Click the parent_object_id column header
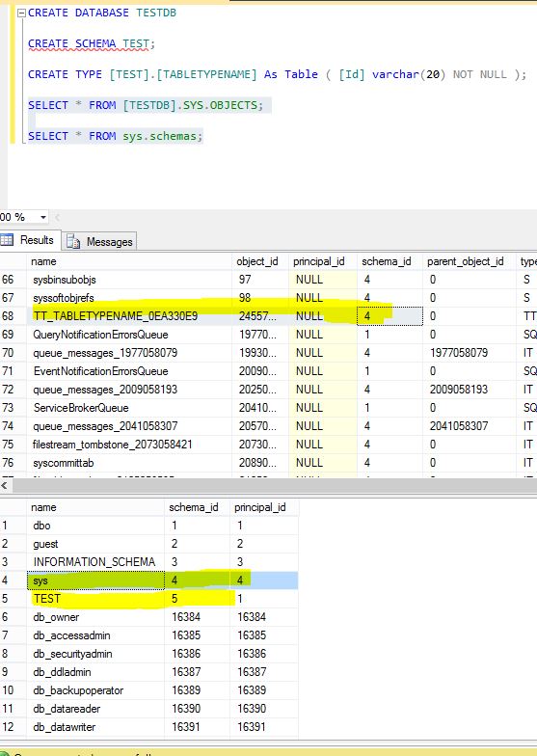This screenshot has width=537, height=756. pos(469,261)
